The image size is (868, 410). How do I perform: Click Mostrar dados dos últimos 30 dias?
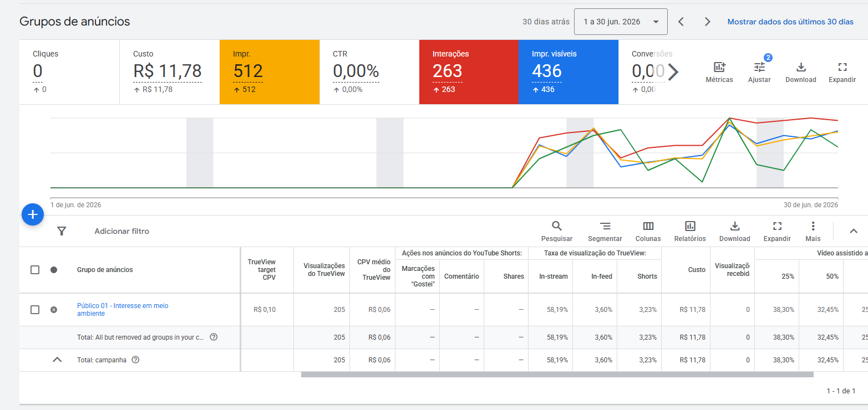tap(790, 22)
